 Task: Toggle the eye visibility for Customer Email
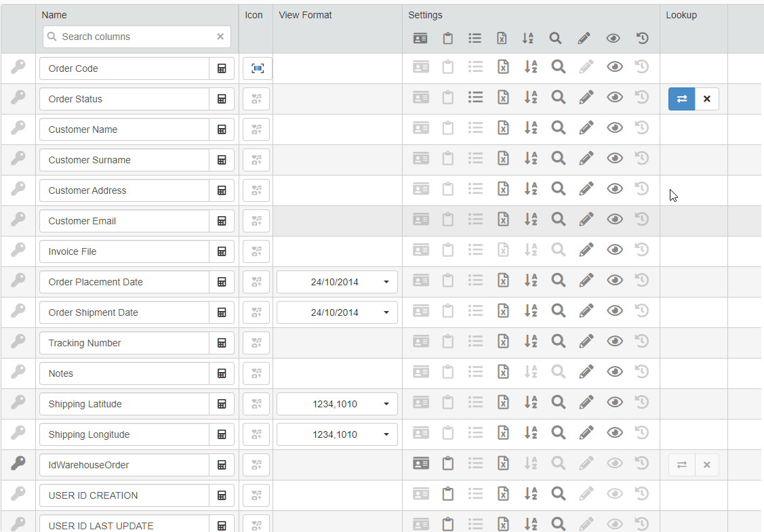coord(615,220)
